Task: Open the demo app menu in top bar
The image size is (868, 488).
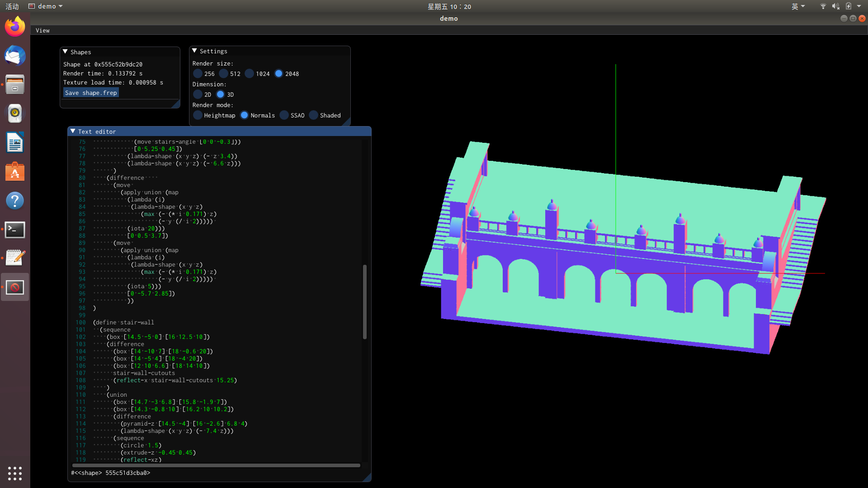Action: 46,6
